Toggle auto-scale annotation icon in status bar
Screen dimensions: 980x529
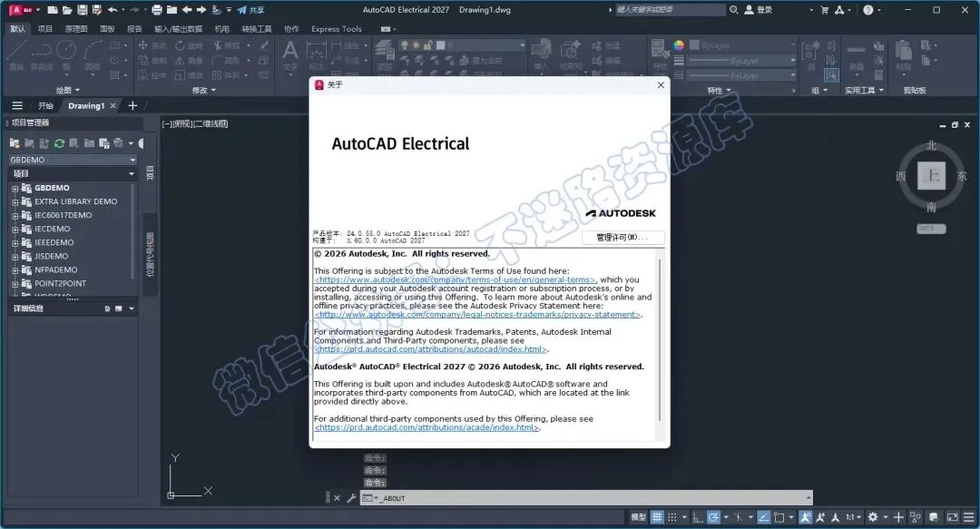tap(820, 517)
